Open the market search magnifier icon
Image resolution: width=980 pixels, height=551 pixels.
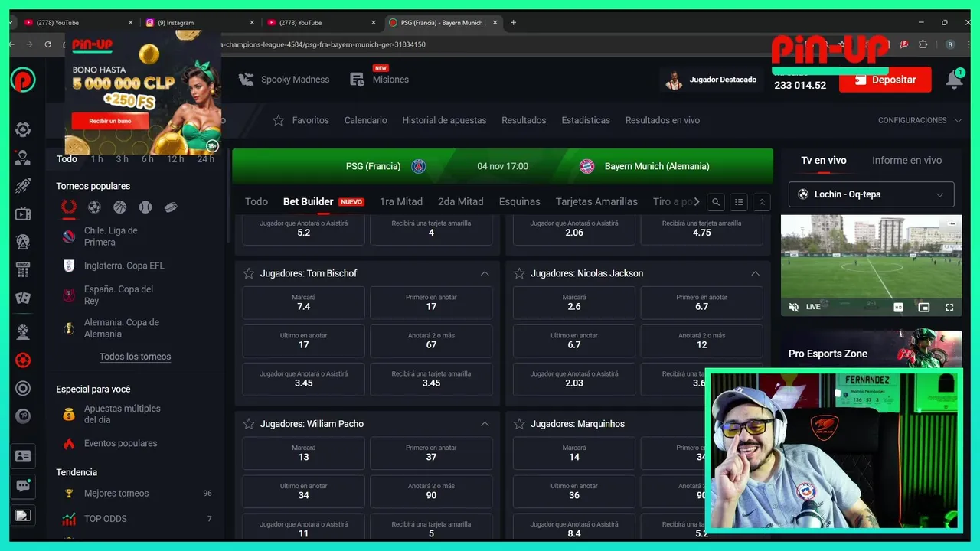coord(716,202)
